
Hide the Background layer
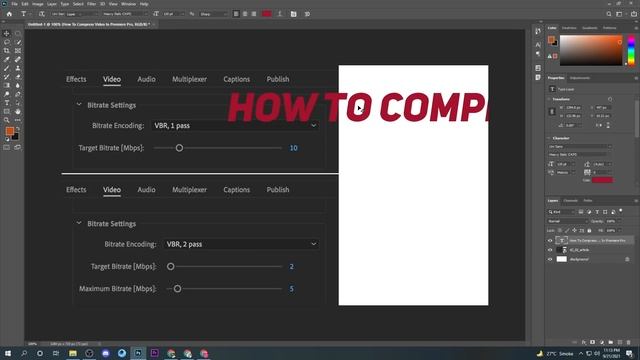[x=550, y=259]
